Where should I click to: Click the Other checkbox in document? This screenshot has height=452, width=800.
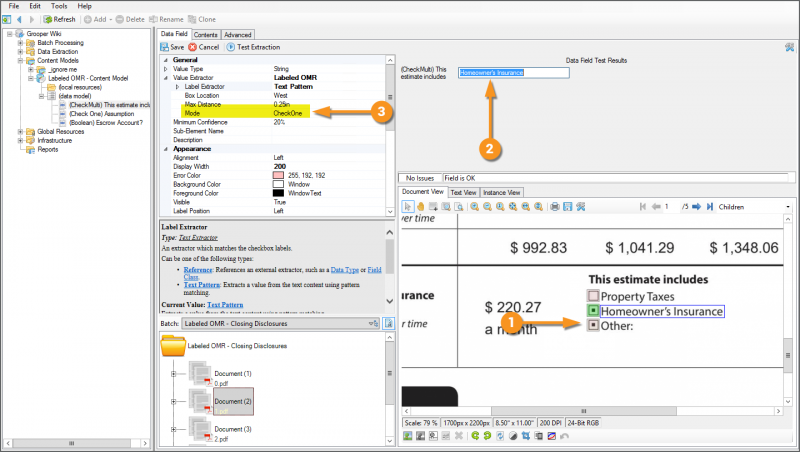click(x=593, y=326)
